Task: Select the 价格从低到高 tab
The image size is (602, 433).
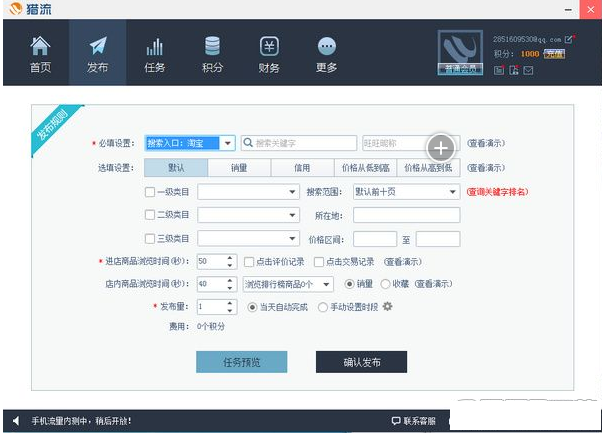Action: (363, 168)
